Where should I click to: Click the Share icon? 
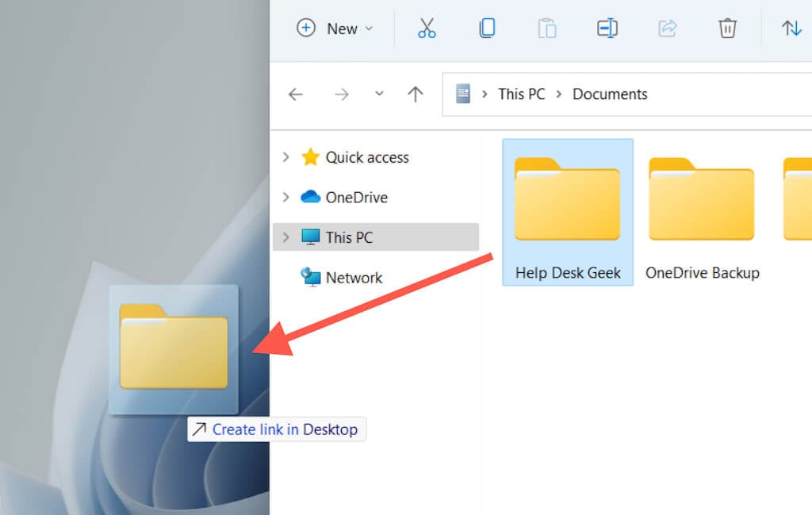(x=667, y=28)
